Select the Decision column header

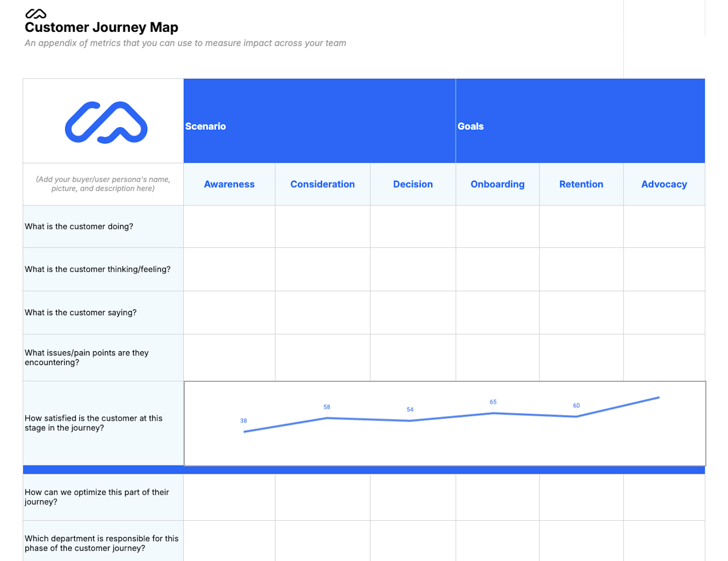(x=413, y=184)
